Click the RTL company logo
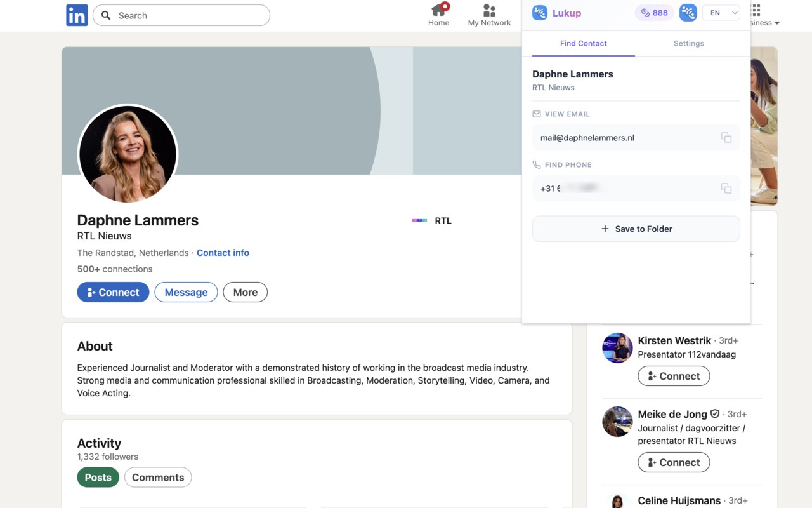Image resolution: width=812 pixels, height=508 pixels. point(419,220)
